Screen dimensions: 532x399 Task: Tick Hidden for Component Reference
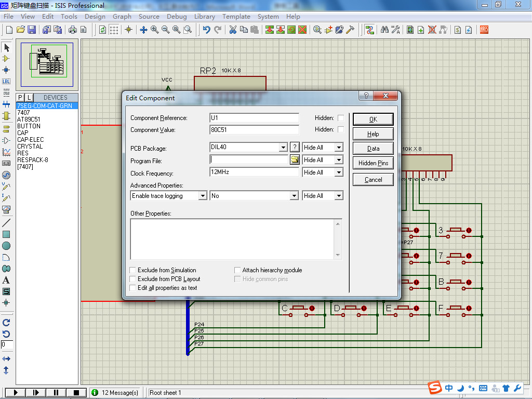tap(341, 118)
